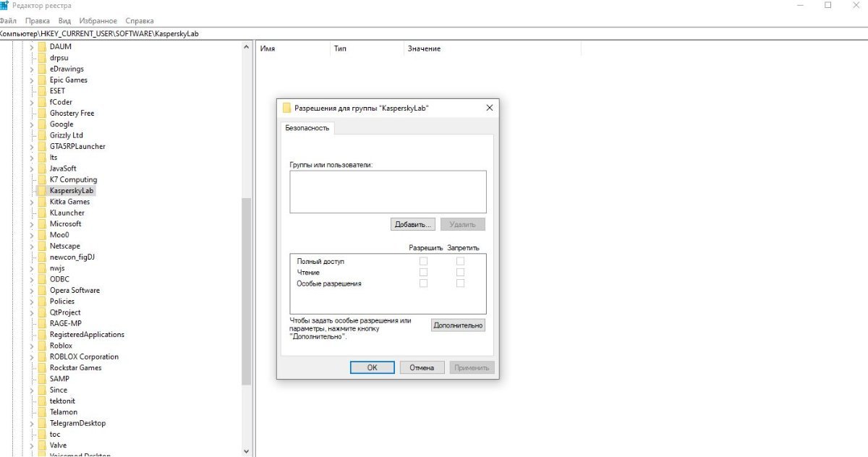Select the Kitka Games key
This screenshot has width=868, height=457.
(x=69, y=202)
